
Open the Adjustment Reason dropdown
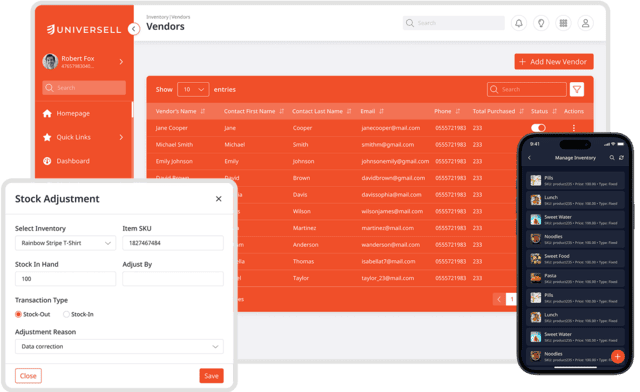click(x=119, y=346)
